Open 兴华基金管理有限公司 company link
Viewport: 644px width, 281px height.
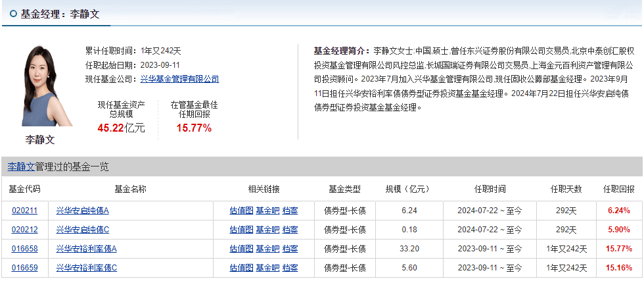pyautogui.click(x=179, y=79)
